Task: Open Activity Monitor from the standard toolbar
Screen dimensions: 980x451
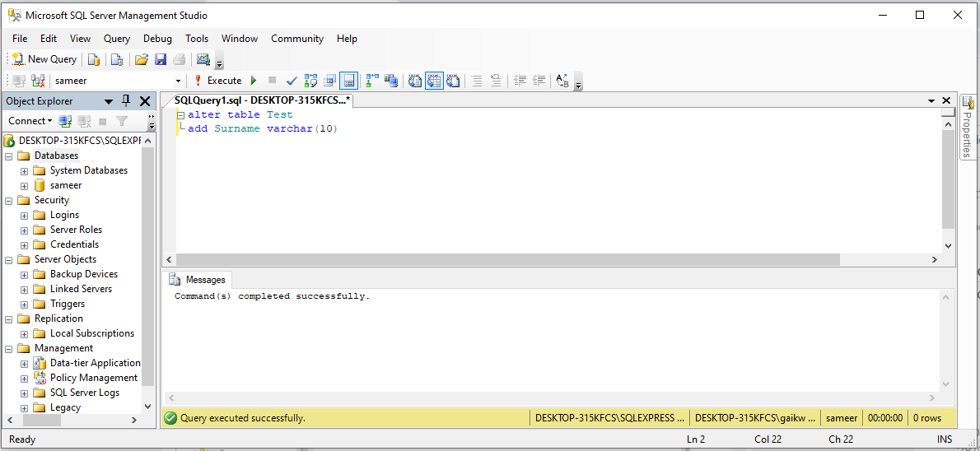Action: [203, 59]
